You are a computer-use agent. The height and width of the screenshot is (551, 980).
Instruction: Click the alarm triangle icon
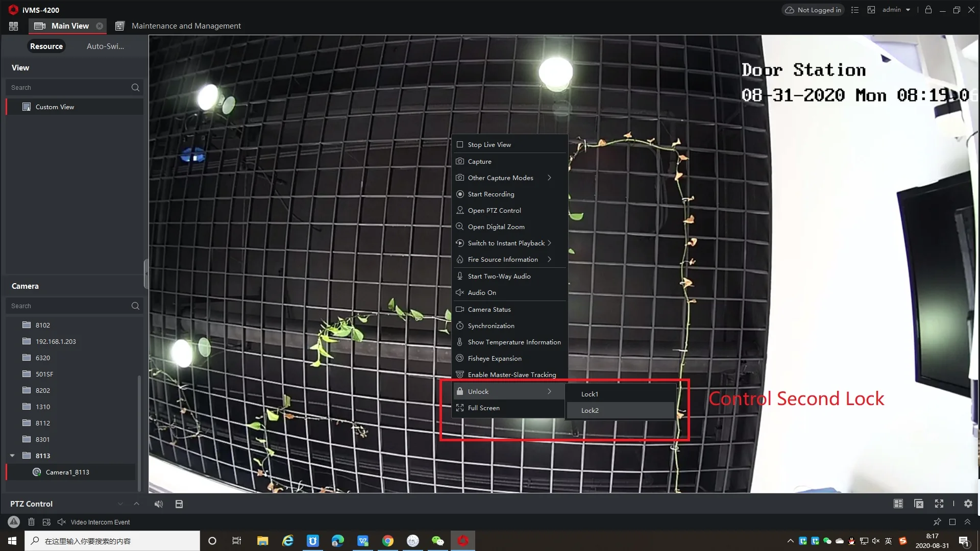pyautogui.click(x=14, y=522)
